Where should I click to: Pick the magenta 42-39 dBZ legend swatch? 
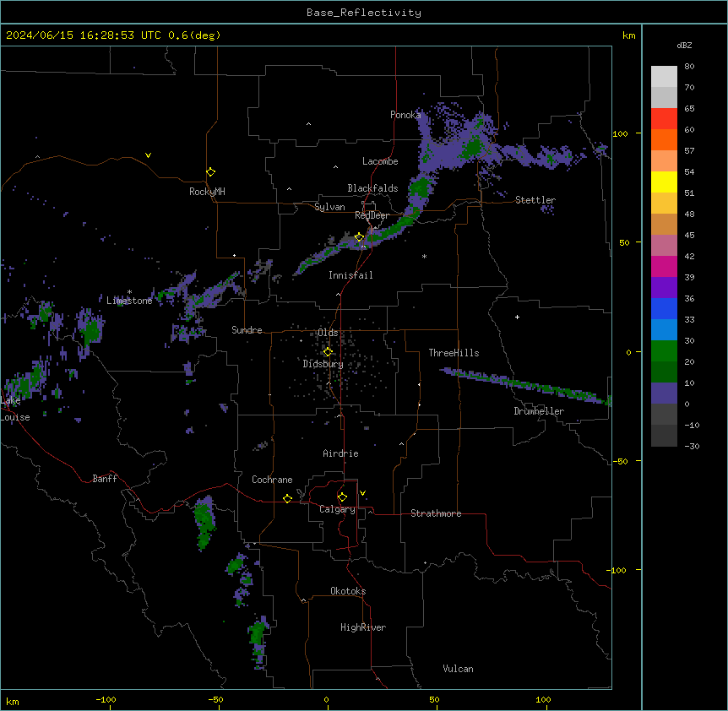(664, 266)
